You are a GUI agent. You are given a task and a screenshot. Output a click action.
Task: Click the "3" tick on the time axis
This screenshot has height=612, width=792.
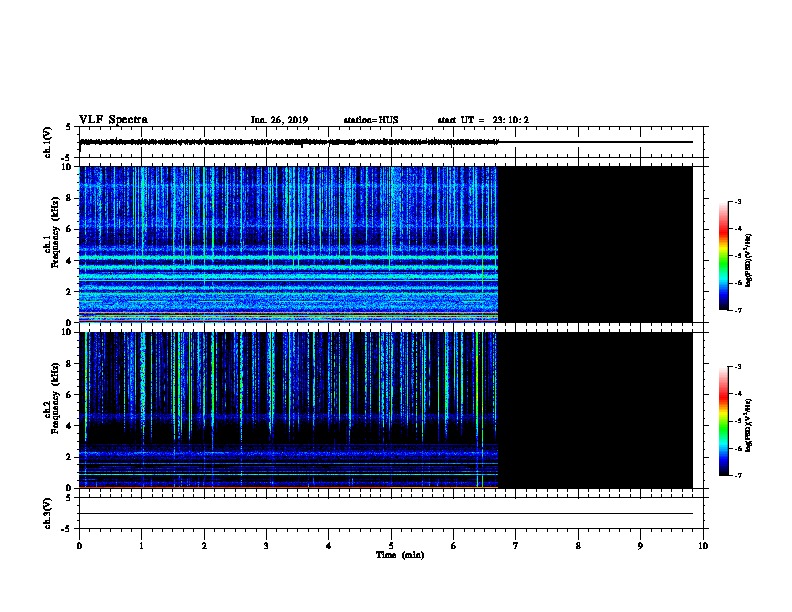[x=266, y=546]
